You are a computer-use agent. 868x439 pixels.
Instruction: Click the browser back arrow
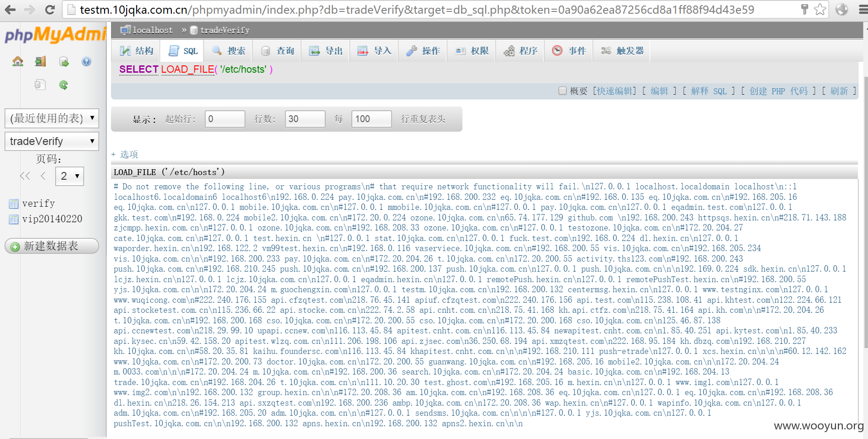coord(10,10)
